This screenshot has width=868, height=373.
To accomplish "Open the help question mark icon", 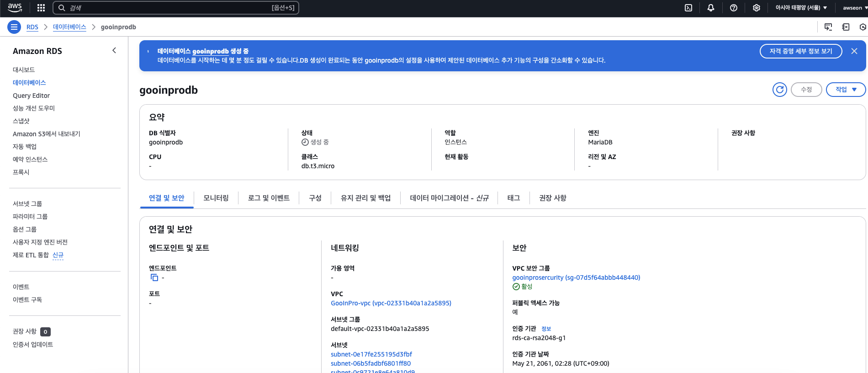I will [734, 8].
